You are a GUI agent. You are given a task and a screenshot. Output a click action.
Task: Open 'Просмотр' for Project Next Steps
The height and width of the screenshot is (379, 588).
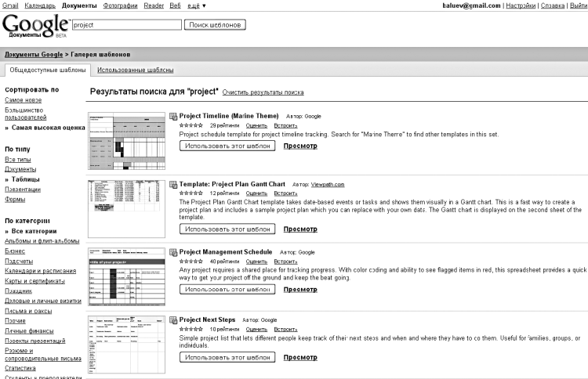pyautogui.click(x=300, y=357)
